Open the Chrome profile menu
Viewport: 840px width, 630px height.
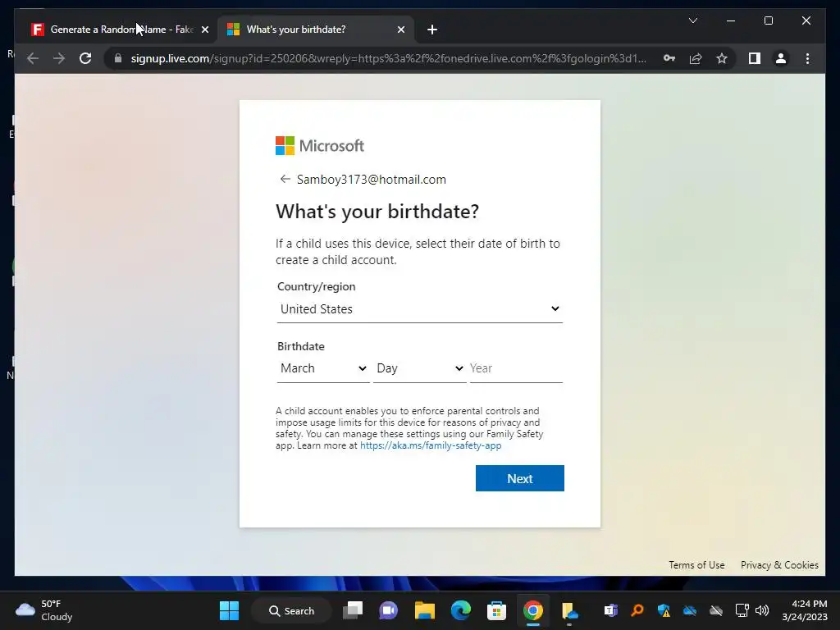click(x=781, y=58)
